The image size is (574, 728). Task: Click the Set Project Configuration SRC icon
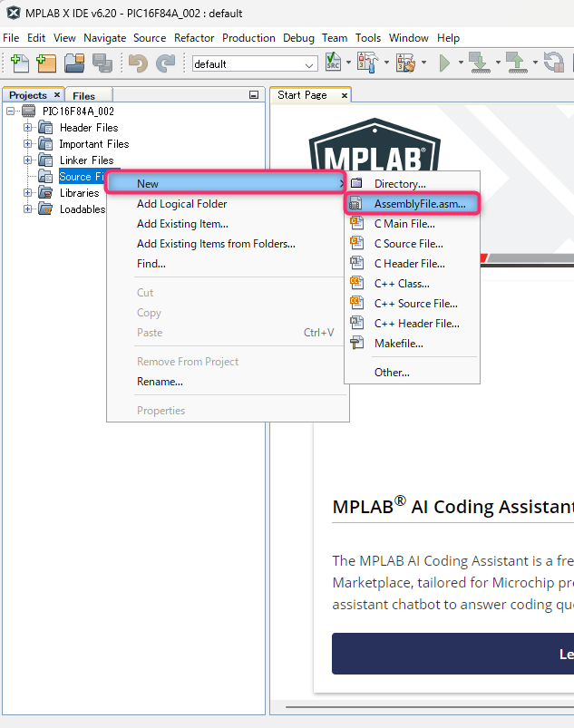click(x=333, y=62)
